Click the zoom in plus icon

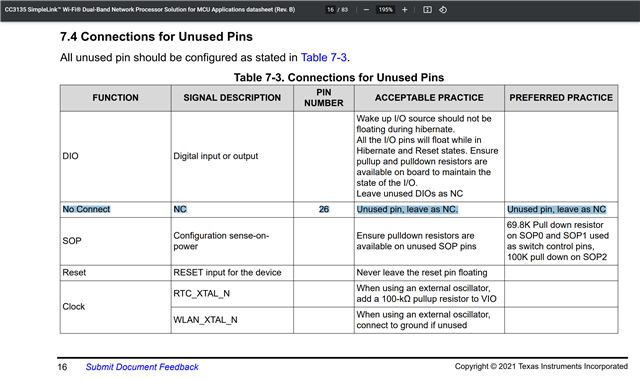pos(404,9)
